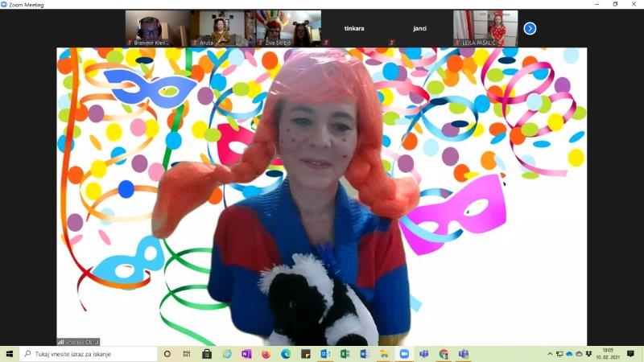Open Task View on the taskbar

(x=187, y=354)
